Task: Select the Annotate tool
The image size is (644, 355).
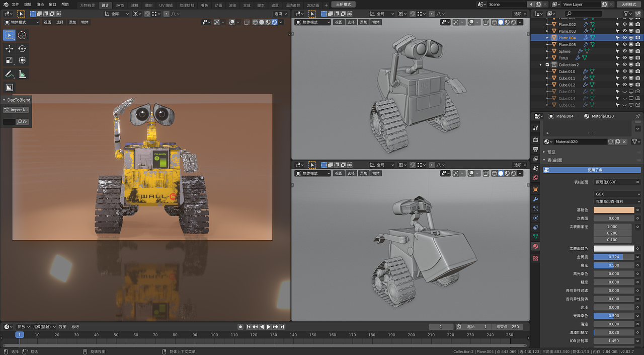Action: [x=9, y=74]
